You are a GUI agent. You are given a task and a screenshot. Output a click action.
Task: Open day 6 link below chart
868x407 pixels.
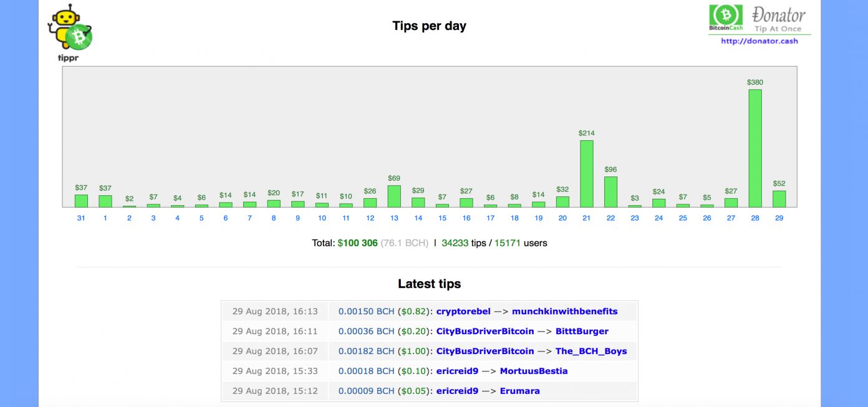[x=226, y=218]
